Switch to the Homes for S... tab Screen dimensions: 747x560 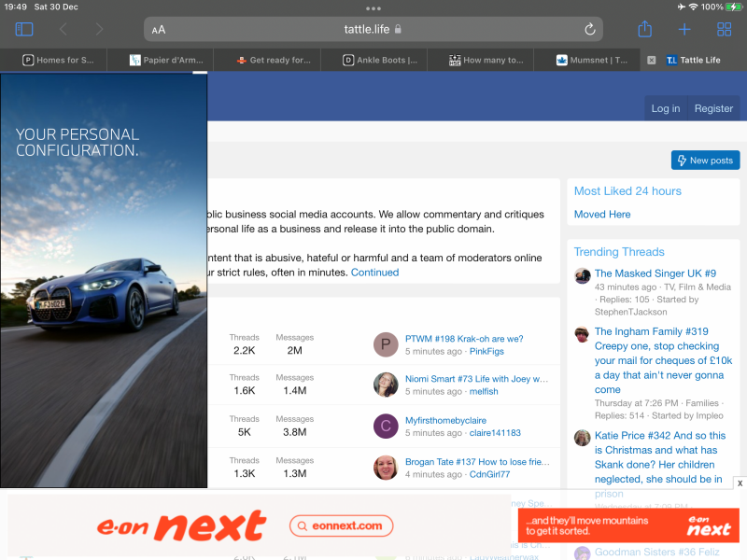point(53,60)
